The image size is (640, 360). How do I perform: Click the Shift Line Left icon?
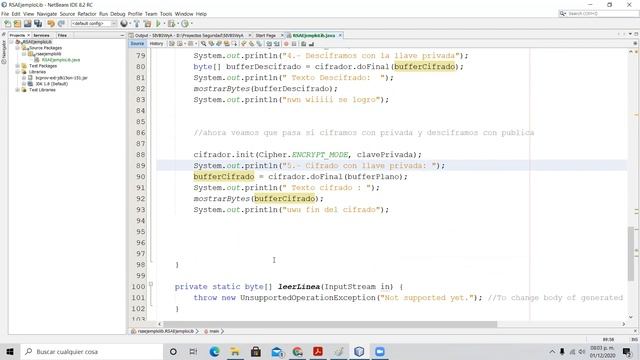269,44
